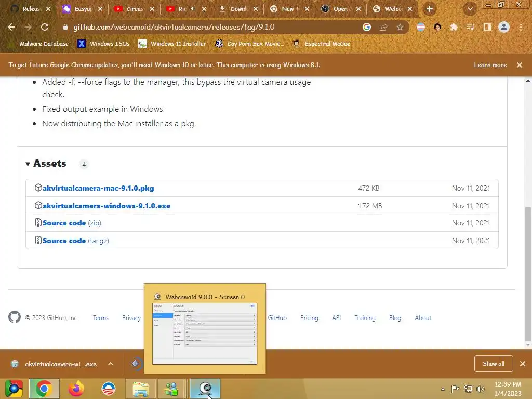Open Espectral McGee bookmark

[321, 44]
